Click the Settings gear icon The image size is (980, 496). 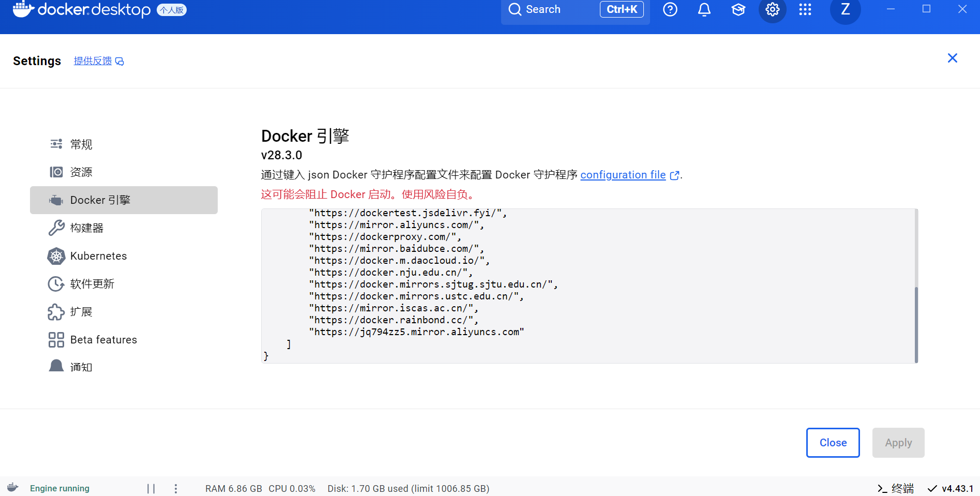coord(773,9)
